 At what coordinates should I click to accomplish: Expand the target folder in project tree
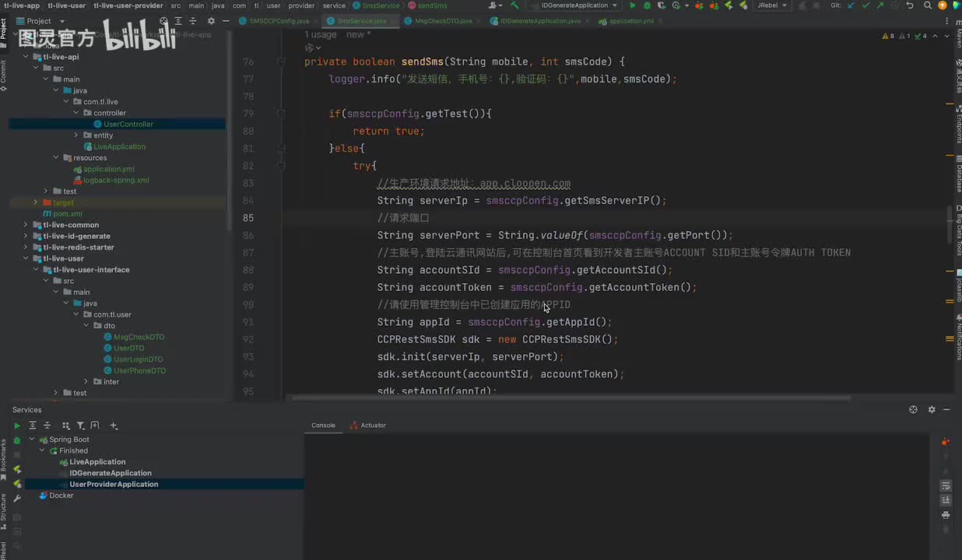coord(35,202)
